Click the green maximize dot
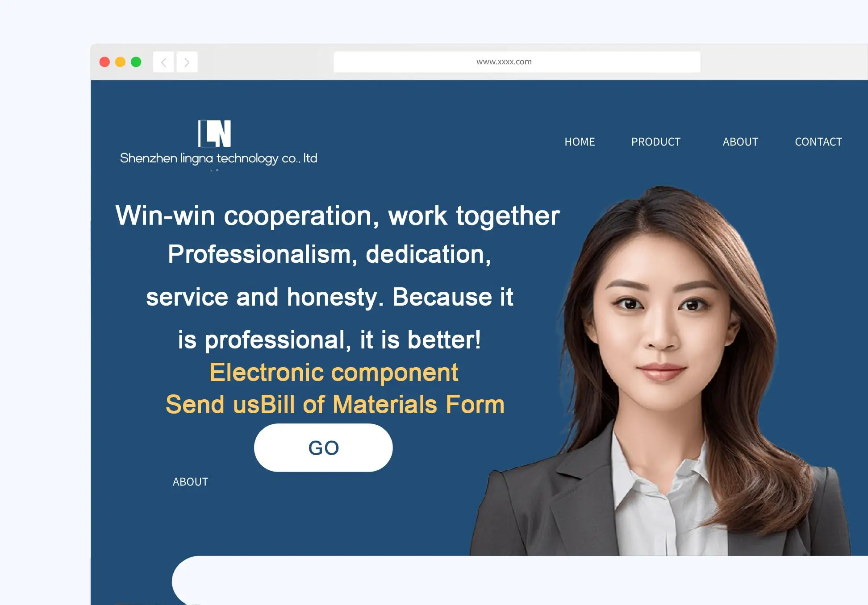Screen dimensions: 868x605 pyautogui.click(x=136, y=62)
